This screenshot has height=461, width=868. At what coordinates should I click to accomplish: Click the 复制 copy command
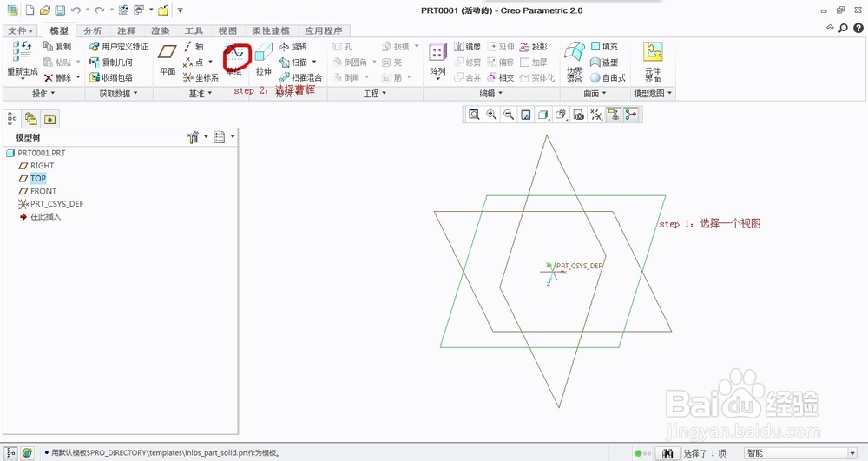point(57,47)
